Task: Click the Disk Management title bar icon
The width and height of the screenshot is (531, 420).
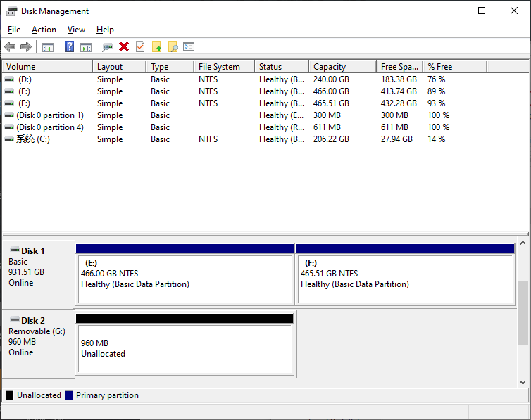Action: point(11,11)
